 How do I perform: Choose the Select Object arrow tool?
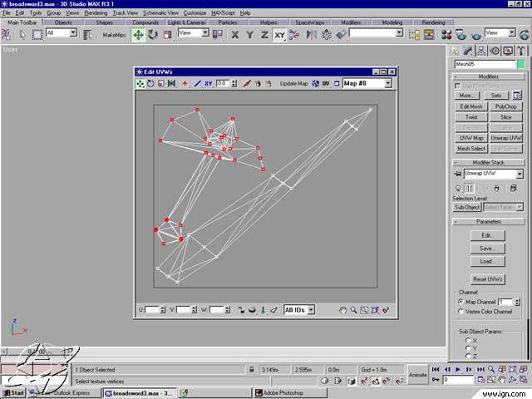tap(22, 35)
